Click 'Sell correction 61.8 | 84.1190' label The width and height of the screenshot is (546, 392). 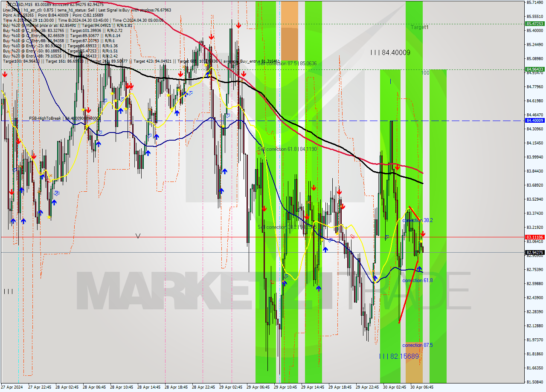click(x=287, y=149)
